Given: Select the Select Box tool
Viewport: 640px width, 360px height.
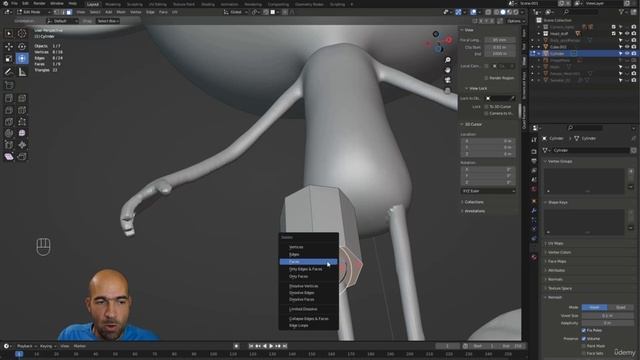Looking at the screenshot, I should point(9,33).
